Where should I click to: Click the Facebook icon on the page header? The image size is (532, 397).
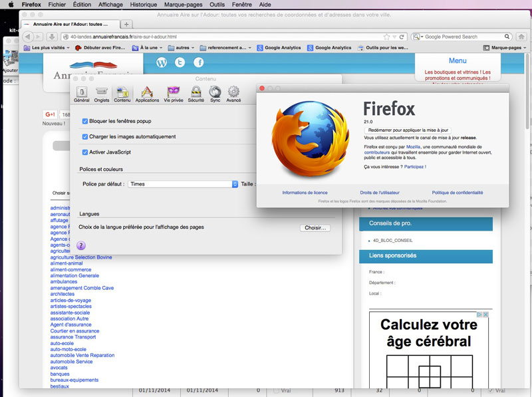click(198, 63)
